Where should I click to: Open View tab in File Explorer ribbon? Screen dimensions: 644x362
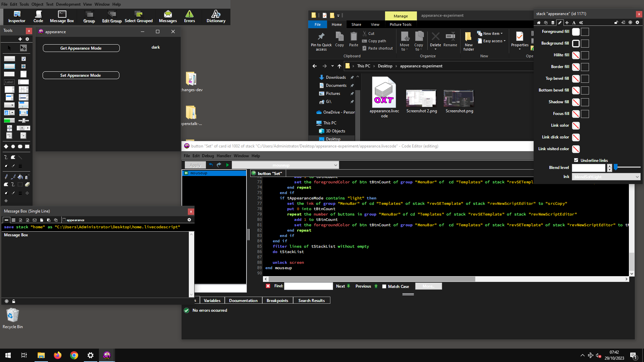375,24
